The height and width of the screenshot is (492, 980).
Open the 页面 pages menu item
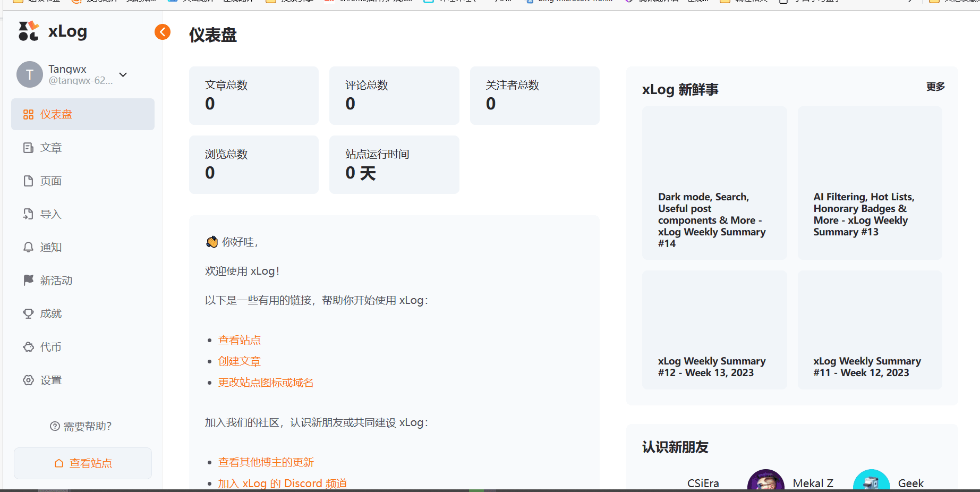click(83, 181)
